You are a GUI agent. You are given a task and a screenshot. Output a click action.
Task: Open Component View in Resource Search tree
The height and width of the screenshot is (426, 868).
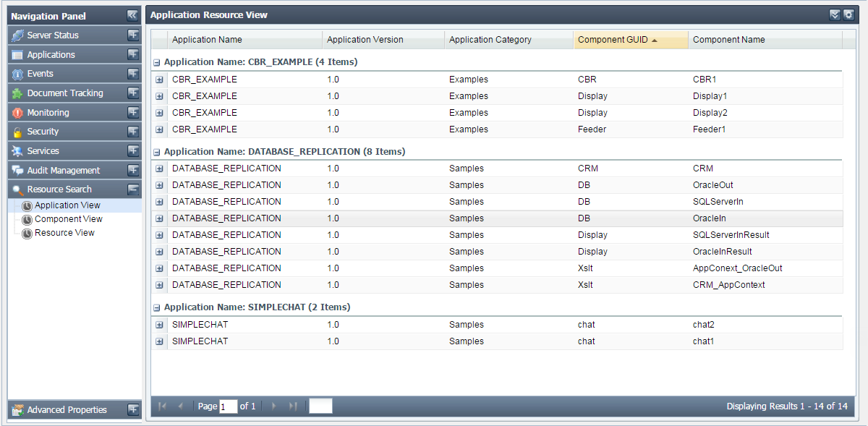68,219
